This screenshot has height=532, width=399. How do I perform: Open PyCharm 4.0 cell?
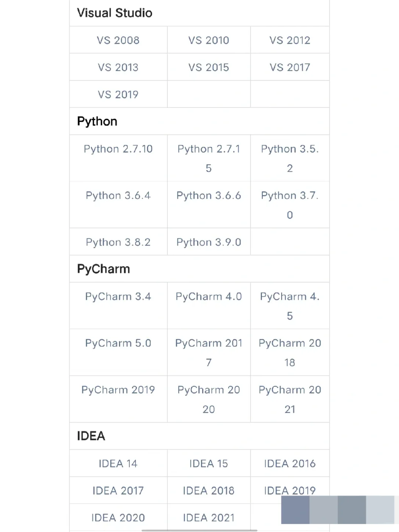[209, 297]
